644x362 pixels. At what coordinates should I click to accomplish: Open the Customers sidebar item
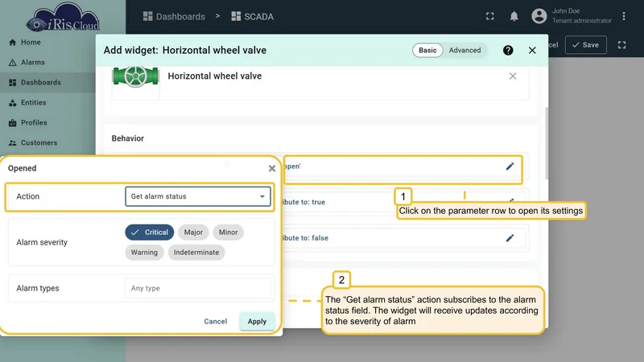click(x=39, y=143)
